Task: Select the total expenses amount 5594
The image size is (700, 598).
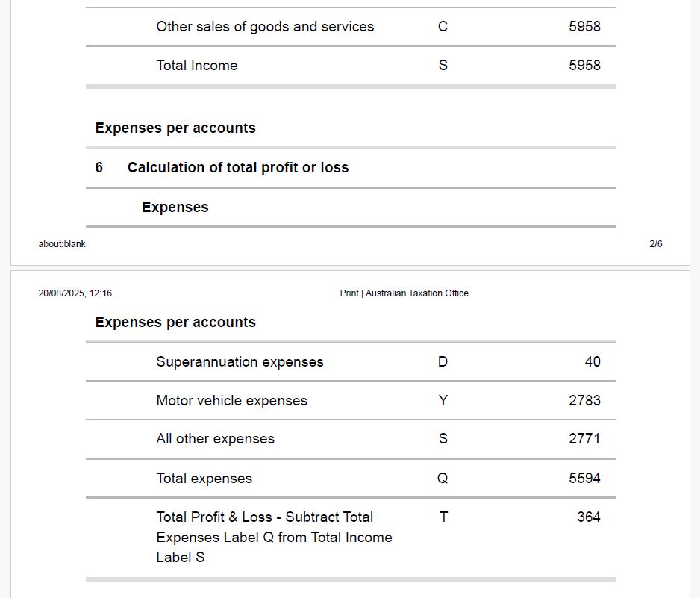Action: click(584, 479)
